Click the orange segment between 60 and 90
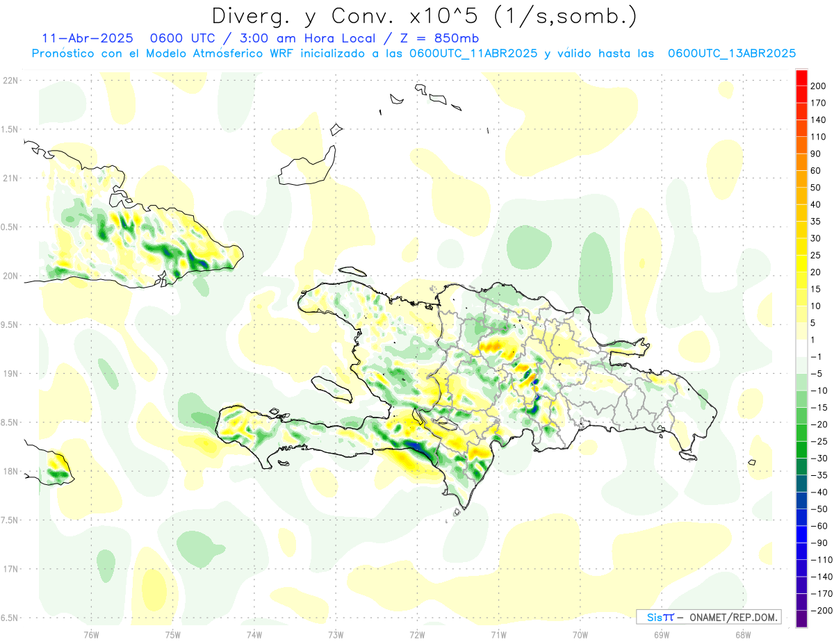Viewport: 834px width, 644px height. (801, 162)
